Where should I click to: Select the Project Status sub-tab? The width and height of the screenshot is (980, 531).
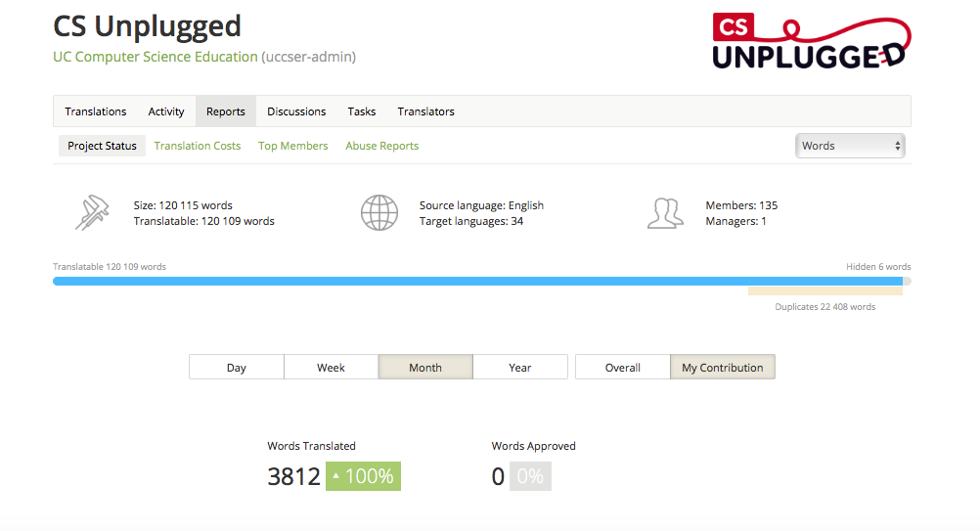click(x=102, y=146)
